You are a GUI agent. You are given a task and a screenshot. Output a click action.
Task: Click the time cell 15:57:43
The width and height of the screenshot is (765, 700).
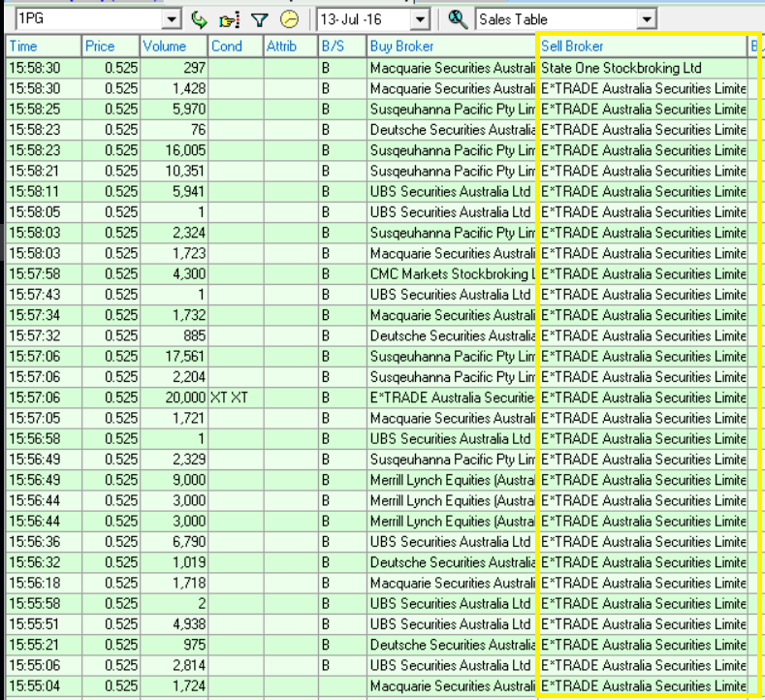[x=43, y=295]
